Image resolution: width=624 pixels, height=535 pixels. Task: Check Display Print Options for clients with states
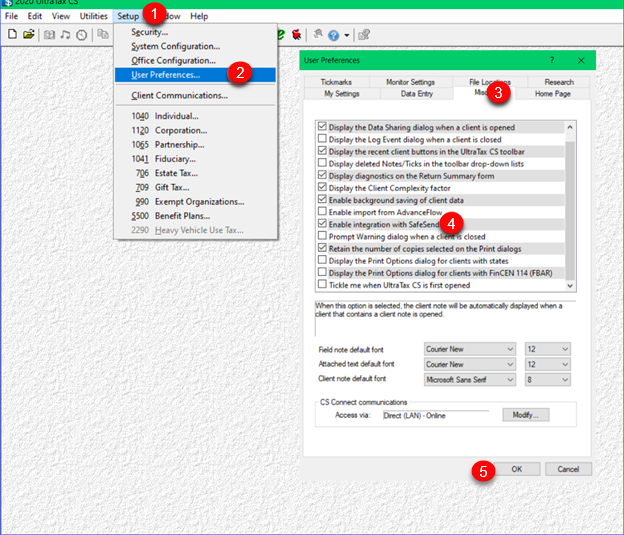[x=322, y=260]
